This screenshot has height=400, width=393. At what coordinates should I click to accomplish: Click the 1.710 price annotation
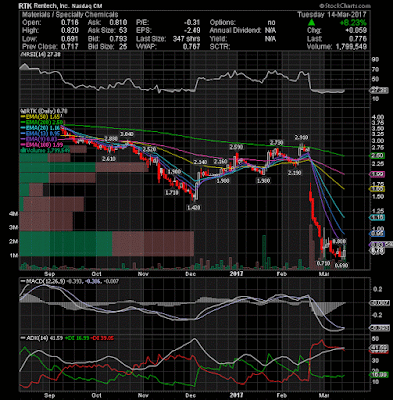pyautogui.click(x=172, y=193)
